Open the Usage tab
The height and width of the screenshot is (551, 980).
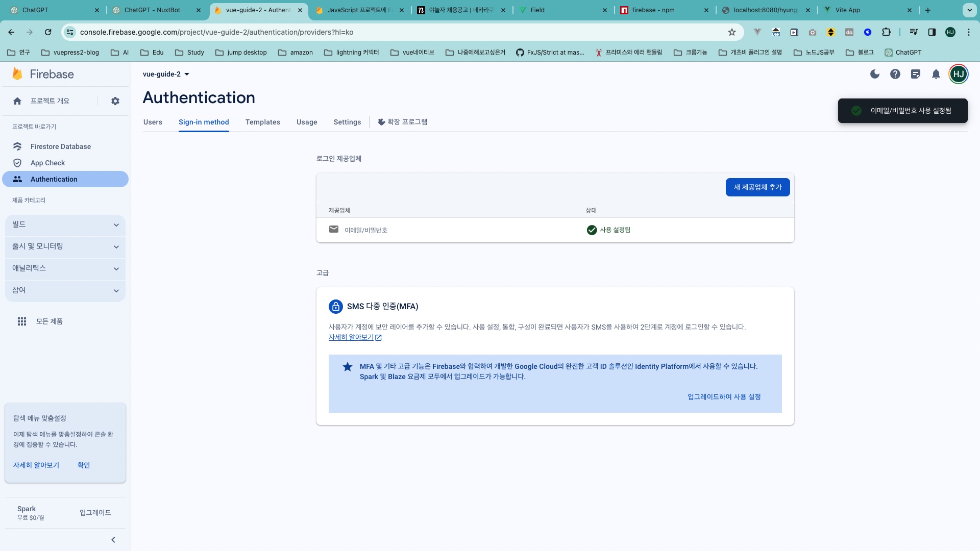click(x=307, y=122)
